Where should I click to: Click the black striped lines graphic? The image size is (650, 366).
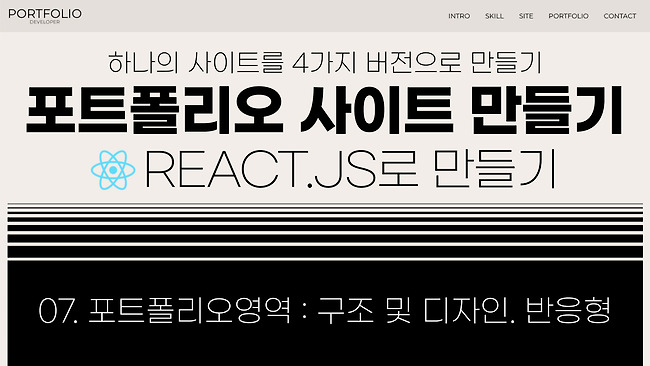pyautogui.click(x=325, y=230)
